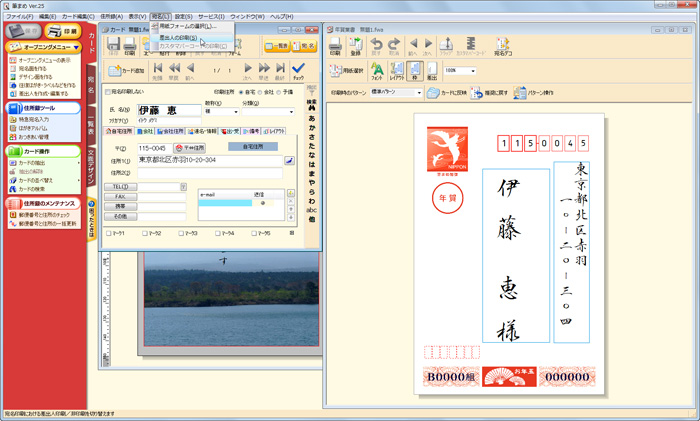The image size is (700, 421).
Task: Click the フォント (font) icon
Action: pos(377,72)
